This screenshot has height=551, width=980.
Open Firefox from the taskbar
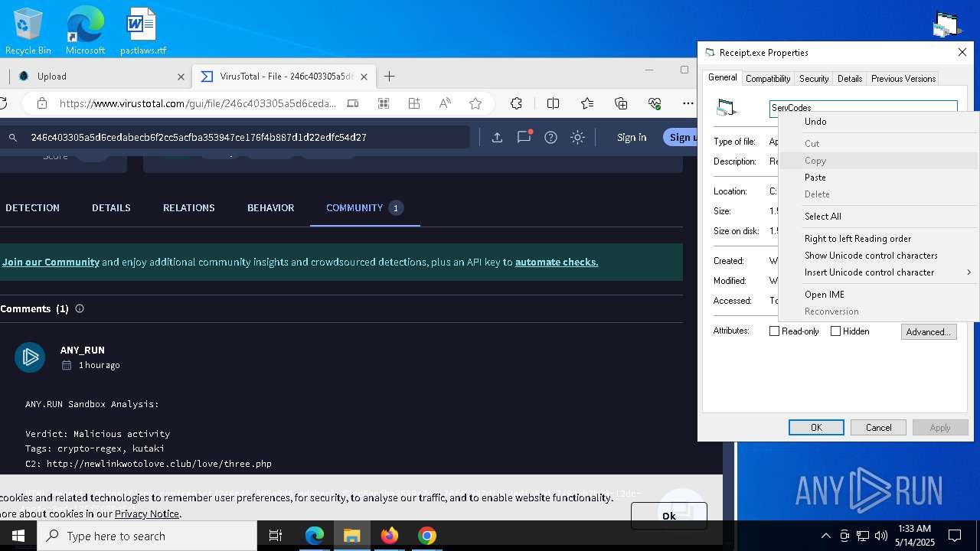click(x=390, y=536)
